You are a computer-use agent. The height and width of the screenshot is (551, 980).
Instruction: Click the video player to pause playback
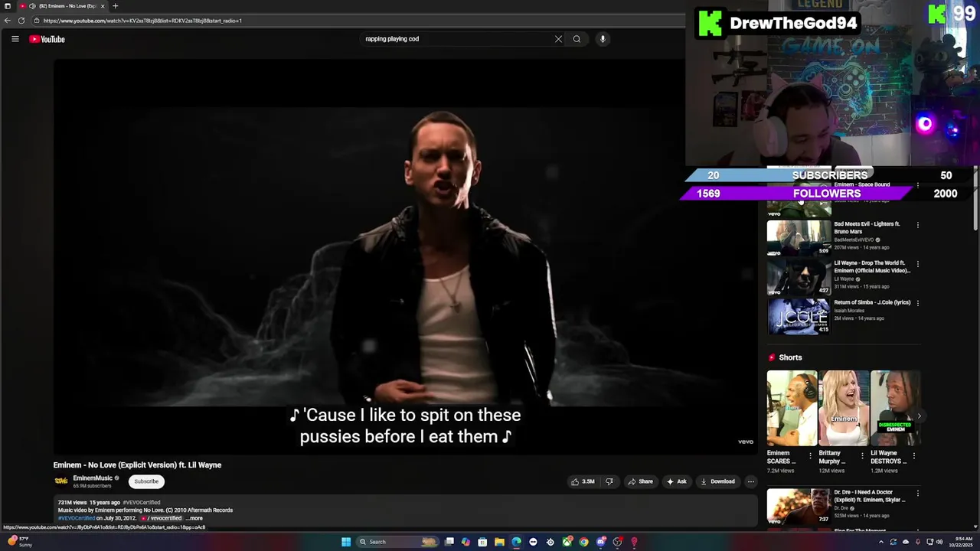[406, 256]
